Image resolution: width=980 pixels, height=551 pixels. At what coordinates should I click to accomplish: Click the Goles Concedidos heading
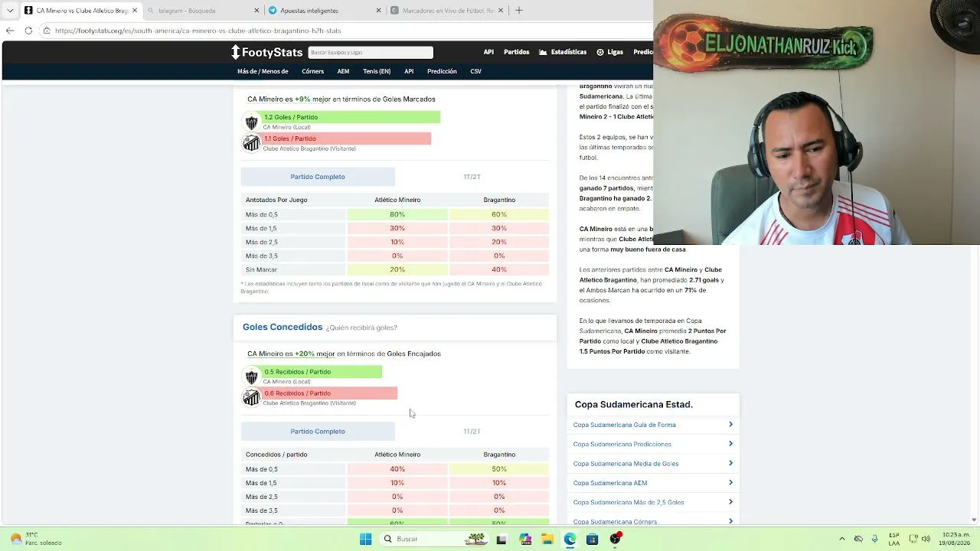coord(283,327)
